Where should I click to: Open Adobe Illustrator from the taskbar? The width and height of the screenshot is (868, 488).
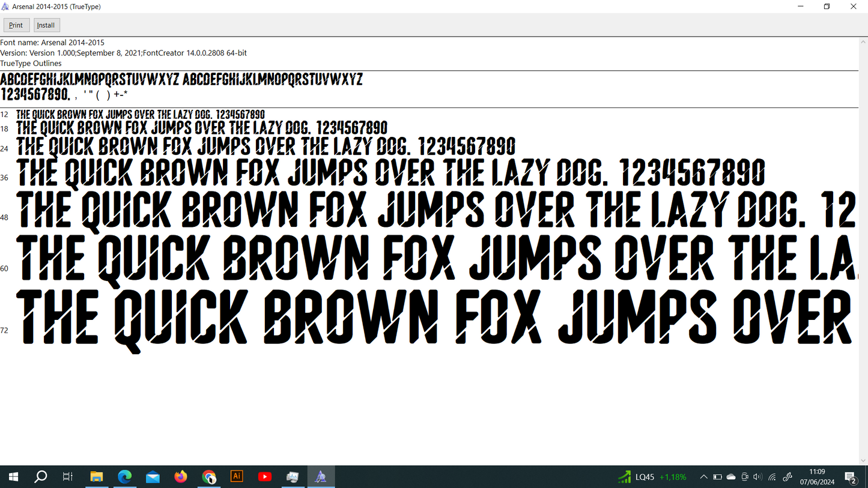(237, 476)
